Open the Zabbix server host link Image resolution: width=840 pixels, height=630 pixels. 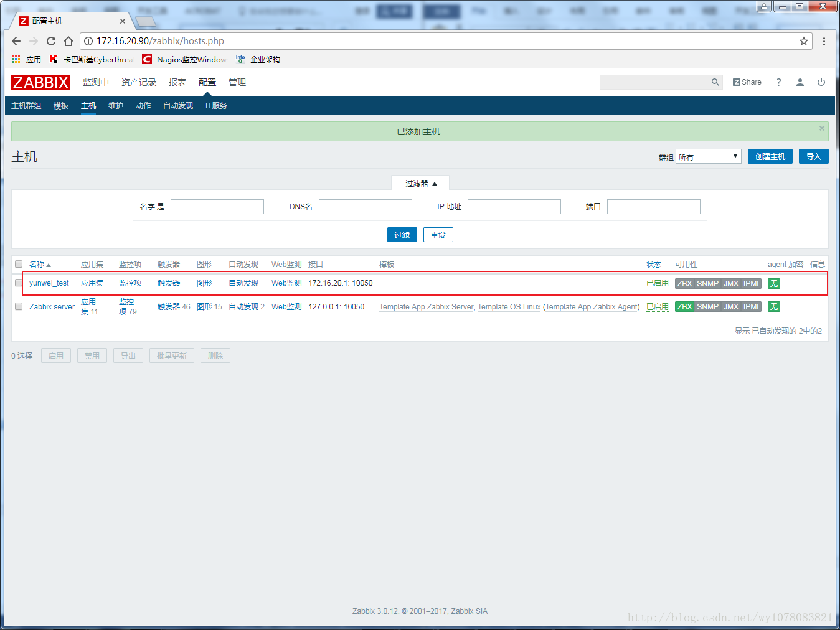(52, 307)
